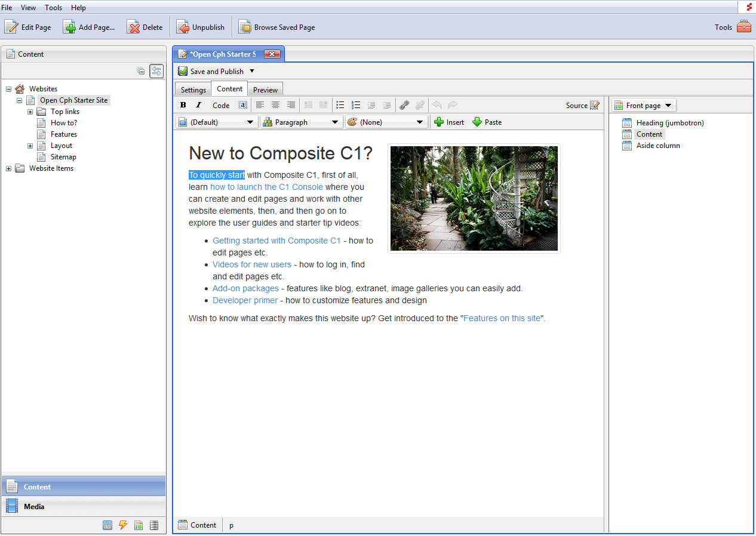756x536 pixels.
Task: Open the (None) color style picker
Action: (386, 122)
